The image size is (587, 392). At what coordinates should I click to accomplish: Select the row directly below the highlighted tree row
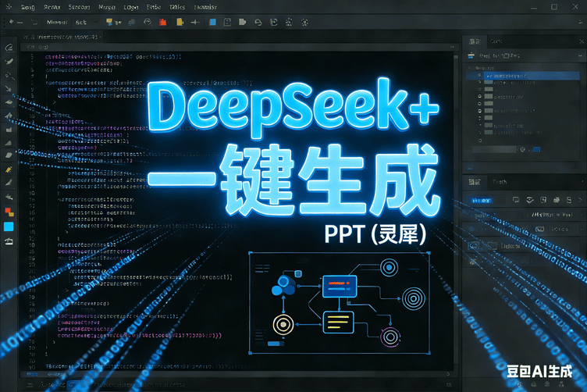pyautogui.click(x=523, y=82)
